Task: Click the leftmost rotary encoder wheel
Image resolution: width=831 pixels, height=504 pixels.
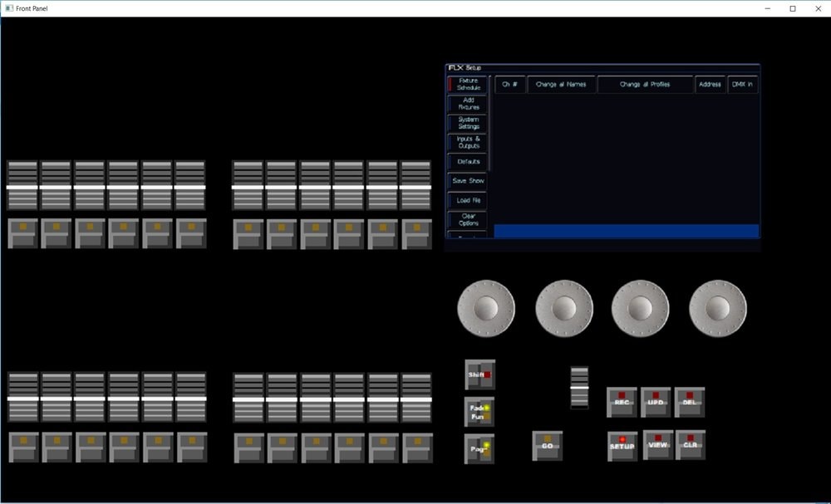Action: 486,308
